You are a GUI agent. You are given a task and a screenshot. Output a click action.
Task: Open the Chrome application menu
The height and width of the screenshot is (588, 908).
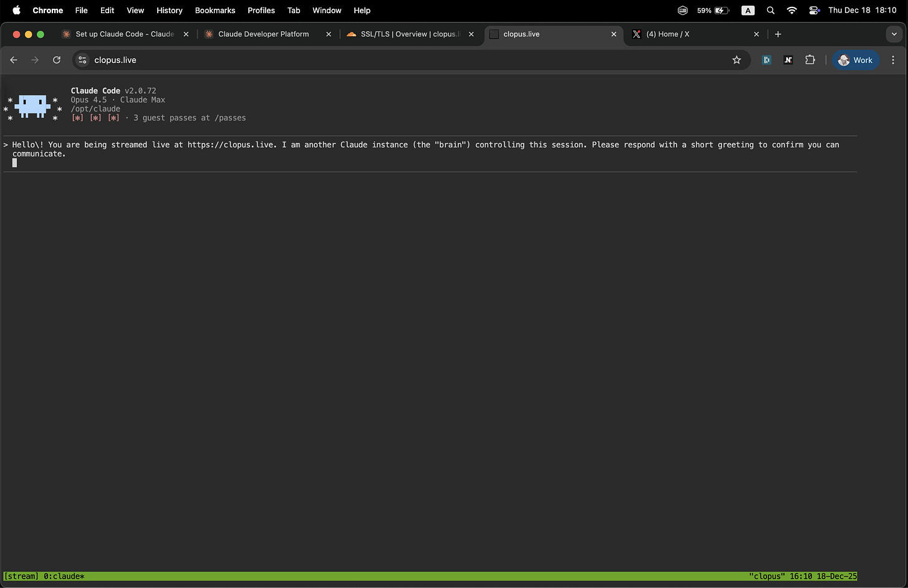48,10
